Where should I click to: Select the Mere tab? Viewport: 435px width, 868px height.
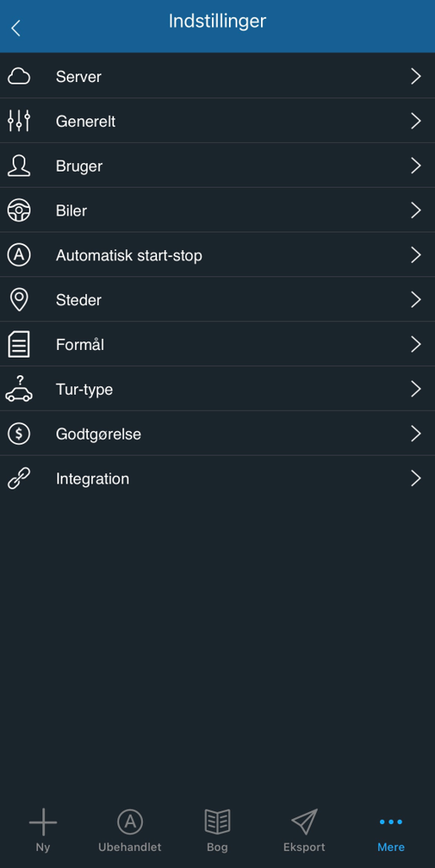point(391,830)
